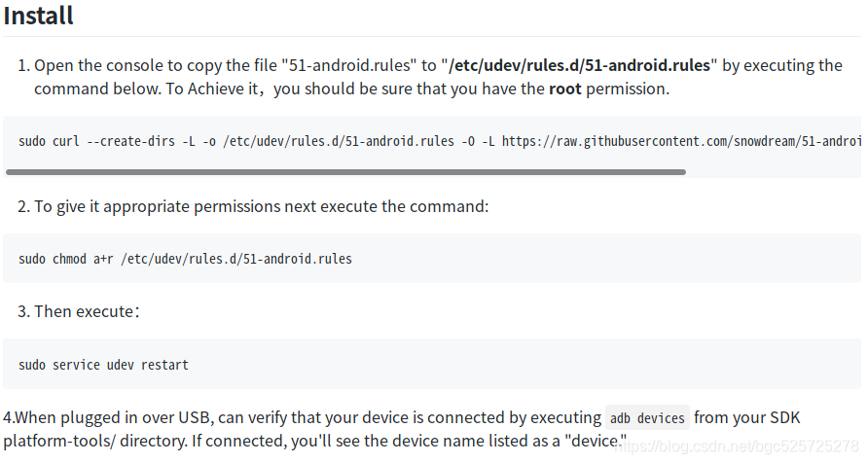
Task: Click the inline 'adb devices' code snippet
Action: coord(647,418)
